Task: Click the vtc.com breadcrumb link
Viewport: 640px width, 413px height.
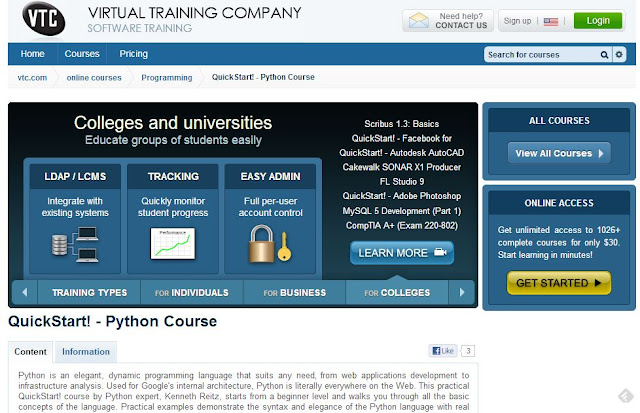Action: [32, 78]
